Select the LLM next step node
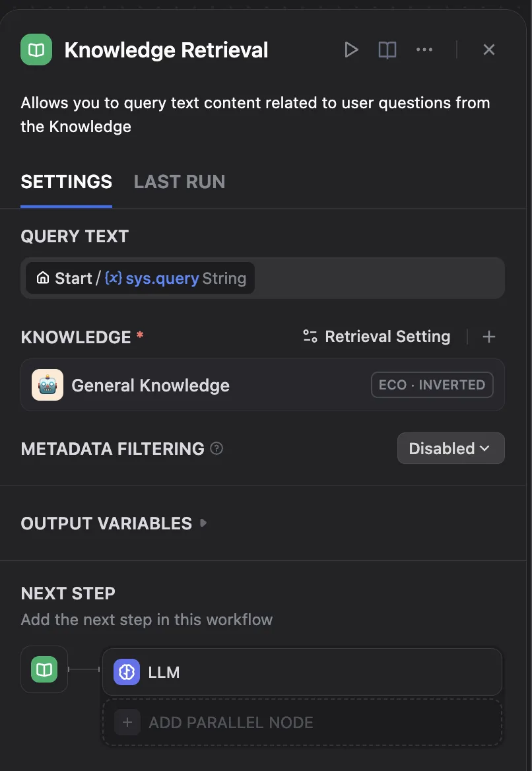The image size is (532, 771). [302, 673]
